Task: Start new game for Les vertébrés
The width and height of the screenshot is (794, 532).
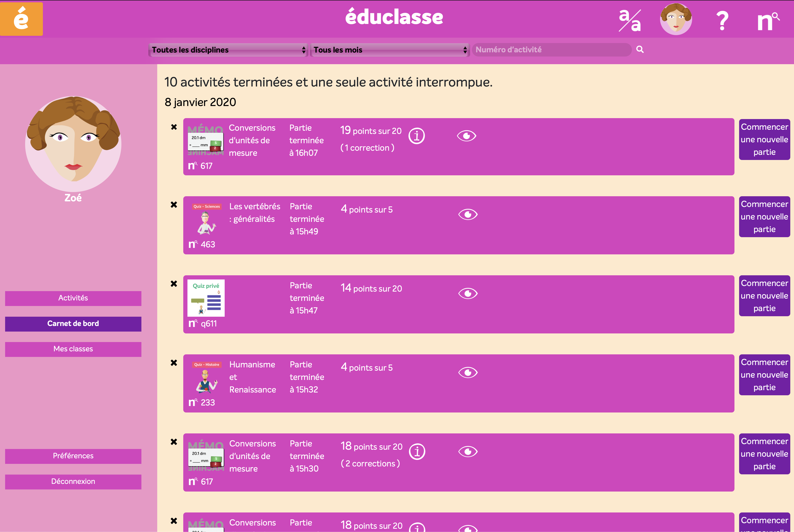Action: pyautogui.click(x=764, y=216)
